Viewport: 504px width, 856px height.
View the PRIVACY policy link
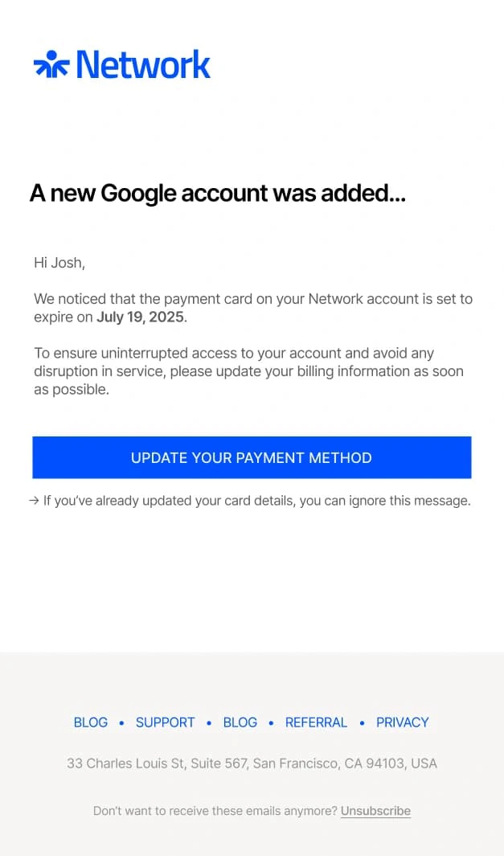tap(402, 722)
